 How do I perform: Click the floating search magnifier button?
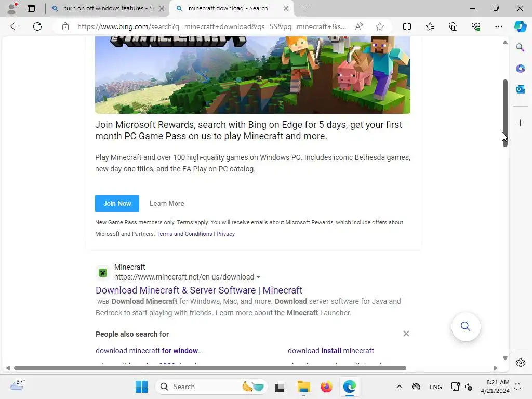[x=465, y=326]
